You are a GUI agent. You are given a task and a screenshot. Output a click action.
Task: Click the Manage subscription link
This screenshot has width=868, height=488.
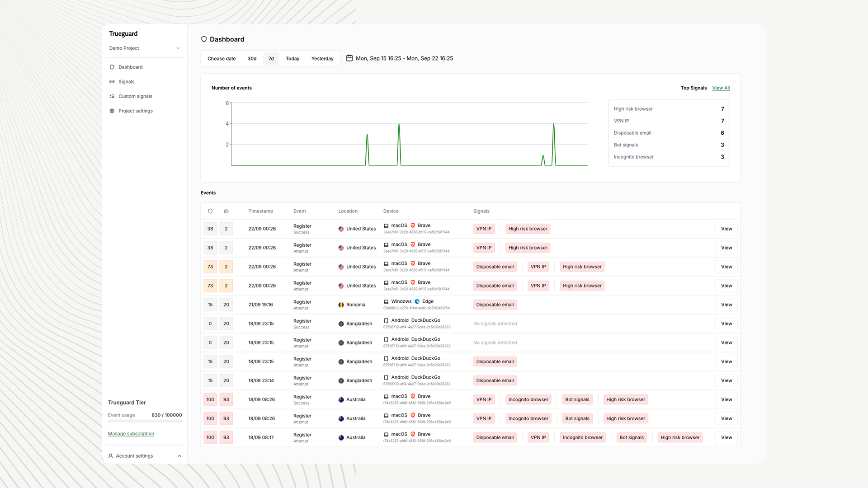[x=131, y=433]
